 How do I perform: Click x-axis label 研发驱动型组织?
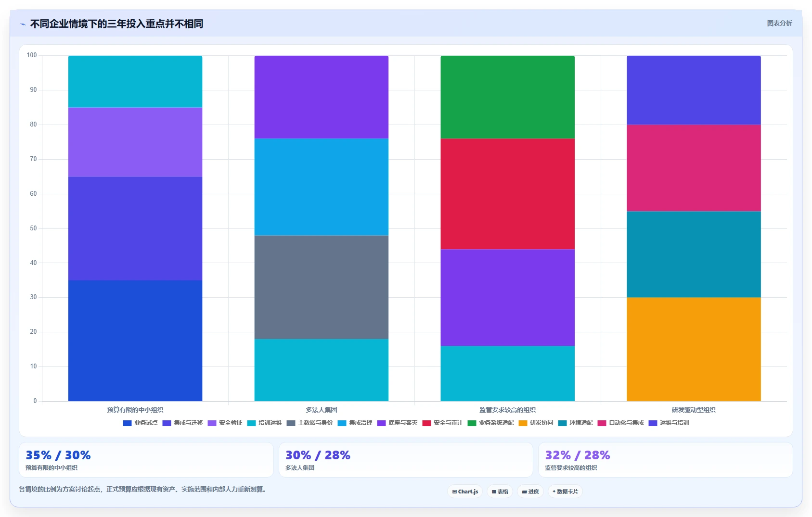694,410
